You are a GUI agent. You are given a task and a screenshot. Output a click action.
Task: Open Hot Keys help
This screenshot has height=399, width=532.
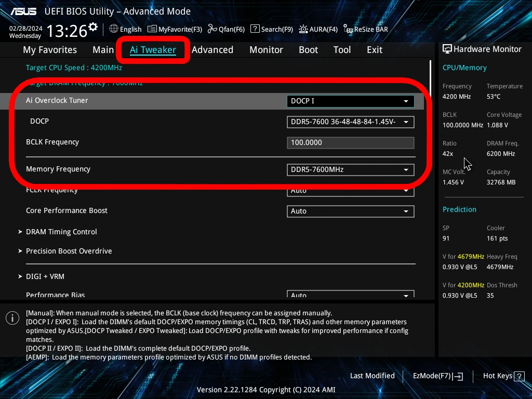(x=503, y=376)
